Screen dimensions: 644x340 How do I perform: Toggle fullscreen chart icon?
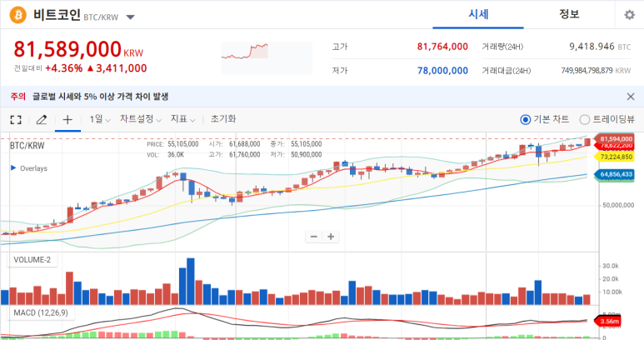tap(16, 120)
